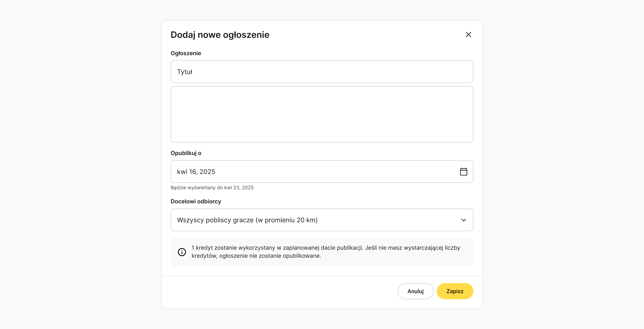Click the "Docelowi odbiorcy" heading
Image resolution: width=644 pixels, height=329 pixels.
[196, 201]
